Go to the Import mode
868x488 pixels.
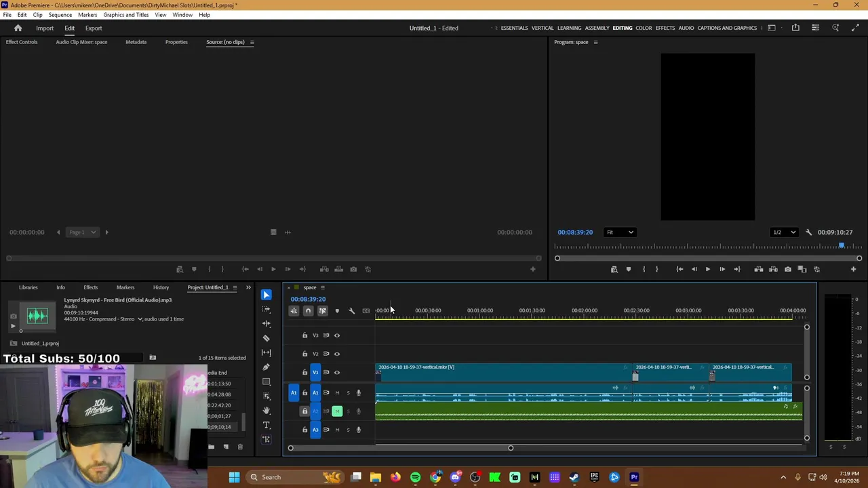[45, 28]
